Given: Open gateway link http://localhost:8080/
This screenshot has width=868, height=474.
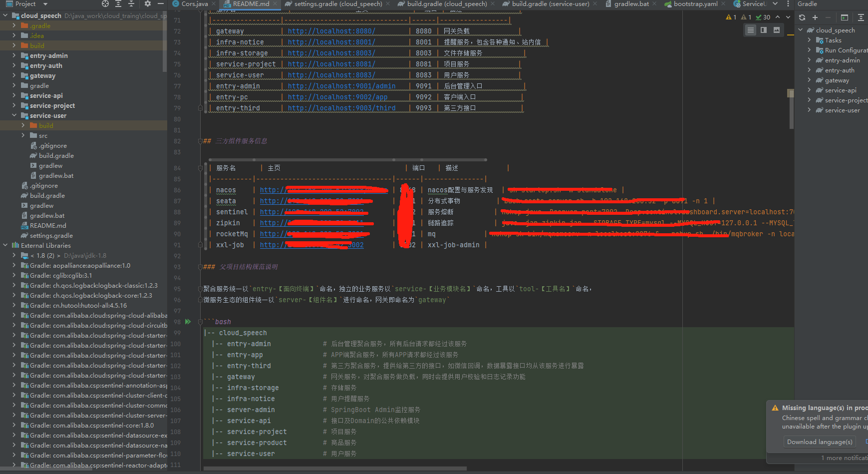Looking at the screenshot, I should pyautogui.click(x=331, y=31).
